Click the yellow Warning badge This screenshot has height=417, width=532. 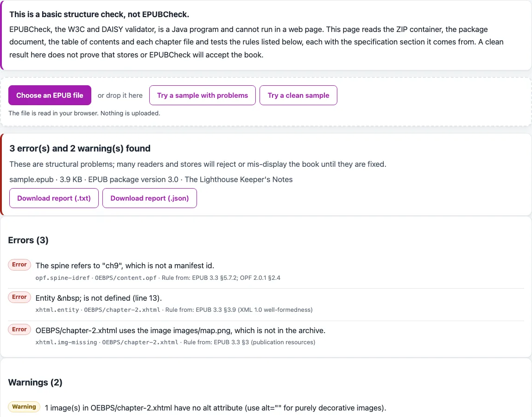pos(24,407)
